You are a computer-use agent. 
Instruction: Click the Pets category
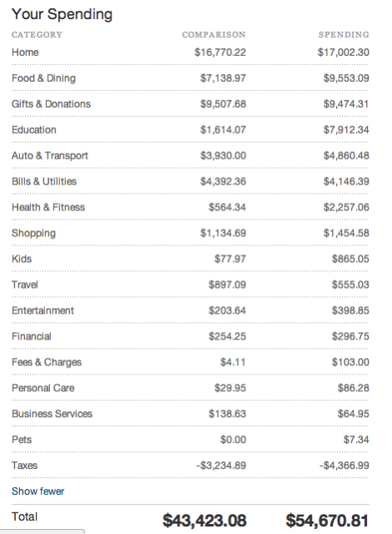click(x=22, y=440)
